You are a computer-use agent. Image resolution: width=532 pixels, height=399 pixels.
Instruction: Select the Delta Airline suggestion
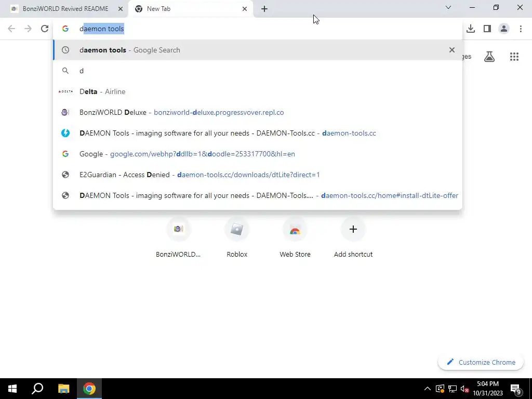pyautogui.click(x=258, y=91)
